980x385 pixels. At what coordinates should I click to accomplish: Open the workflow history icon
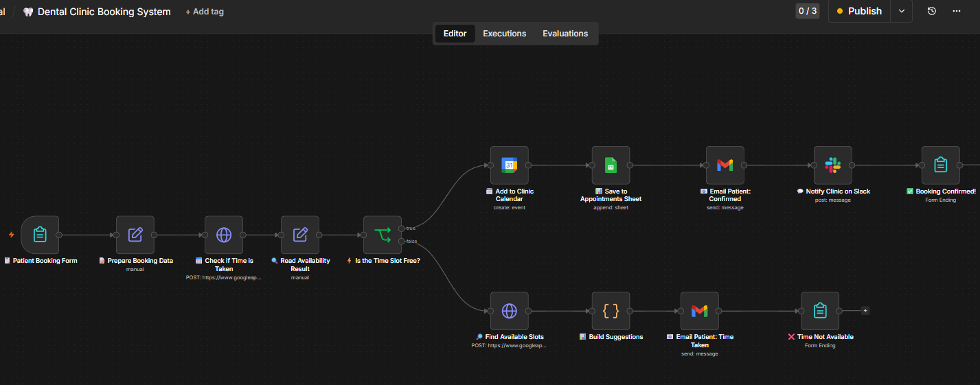click(932, 11)
